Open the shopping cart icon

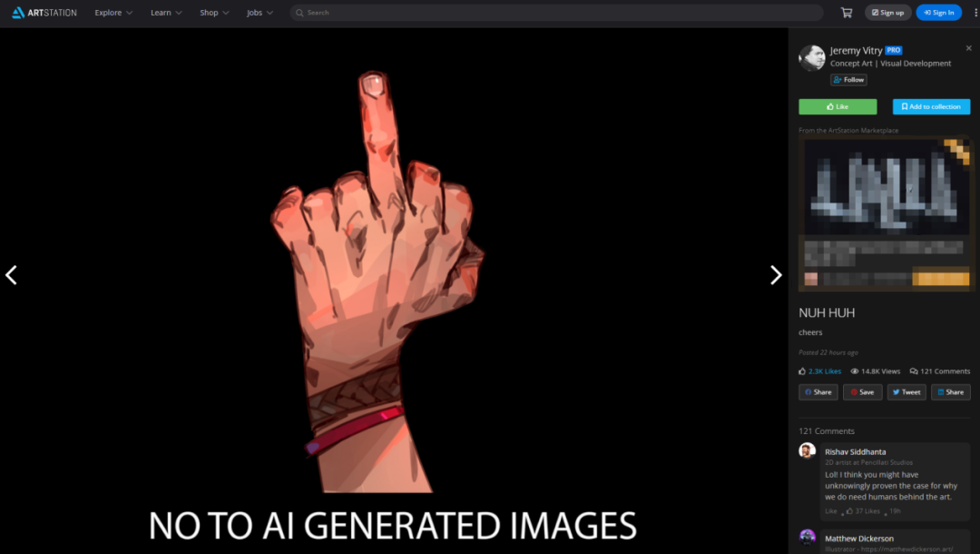click(x=847, y=13)
